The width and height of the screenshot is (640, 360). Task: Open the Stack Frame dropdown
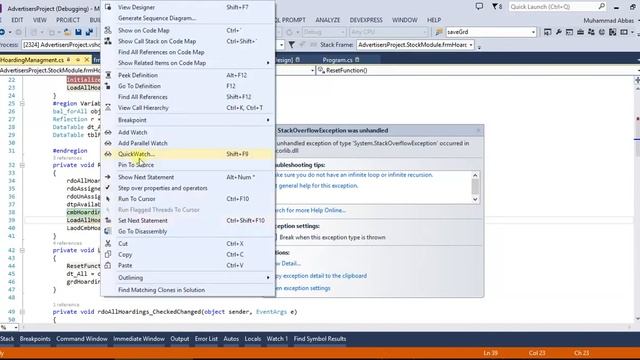coord(471,44)
